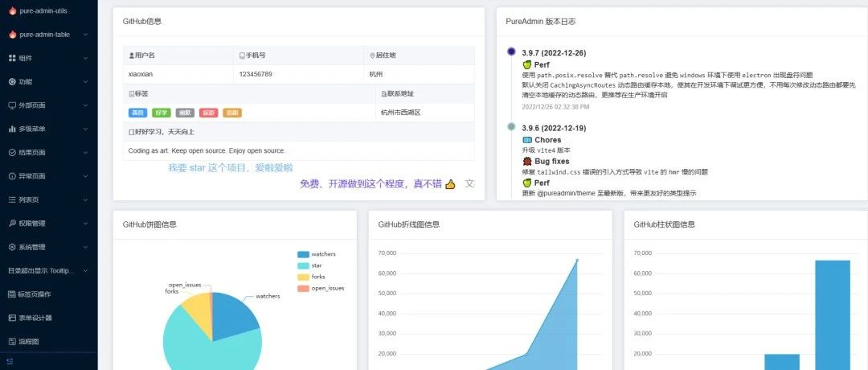
Task: Click the grid icon for 组件
Action: click(12, 58)
